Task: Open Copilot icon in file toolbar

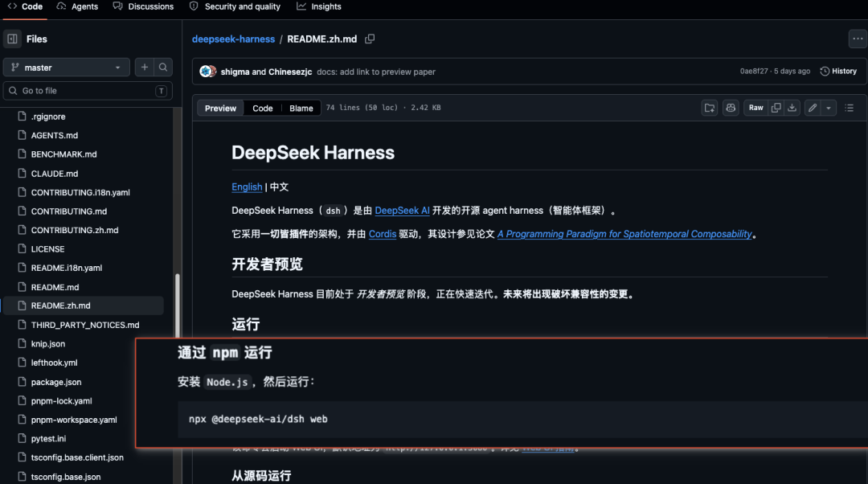Action: pos(731,108)
